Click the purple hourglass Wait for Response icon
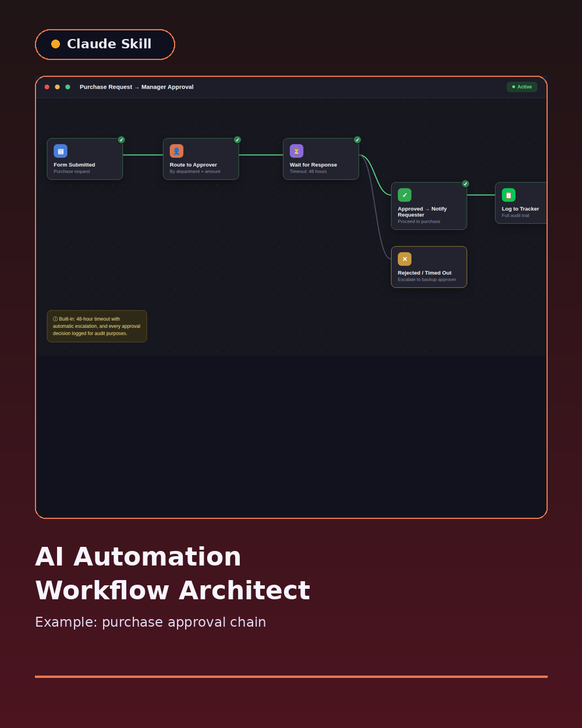 pos(296,151)
